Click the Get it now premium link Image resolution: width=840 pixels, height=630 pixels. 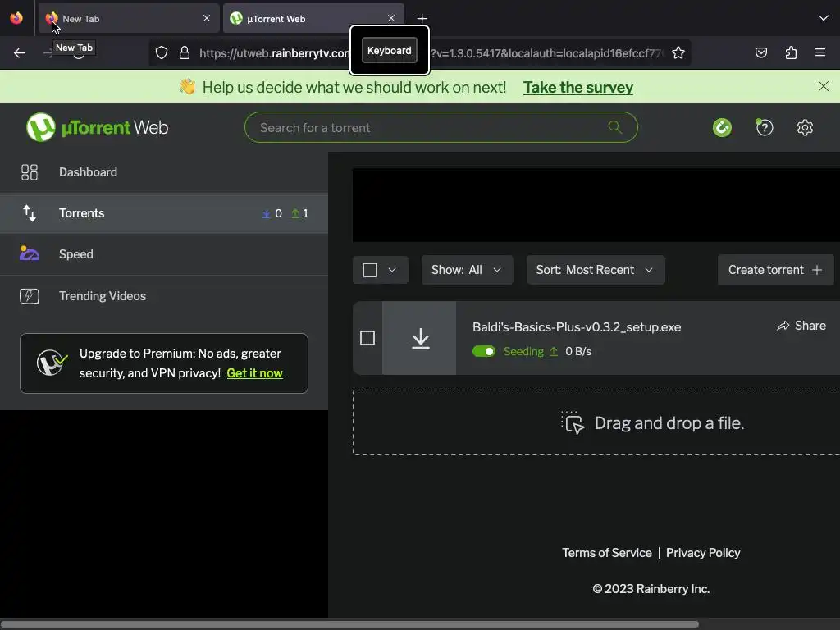pyautogui.click(x=254, y=373)
